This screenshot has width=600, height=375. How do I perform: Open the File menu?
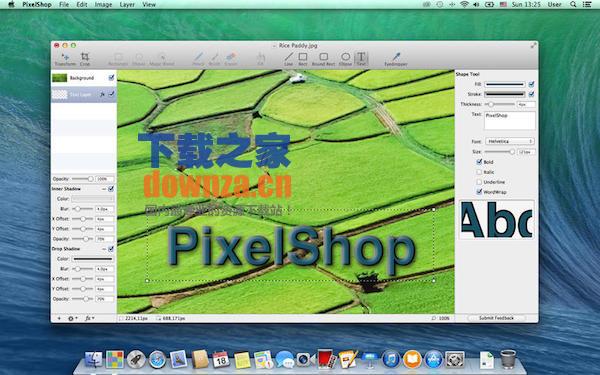coord(64,5)
